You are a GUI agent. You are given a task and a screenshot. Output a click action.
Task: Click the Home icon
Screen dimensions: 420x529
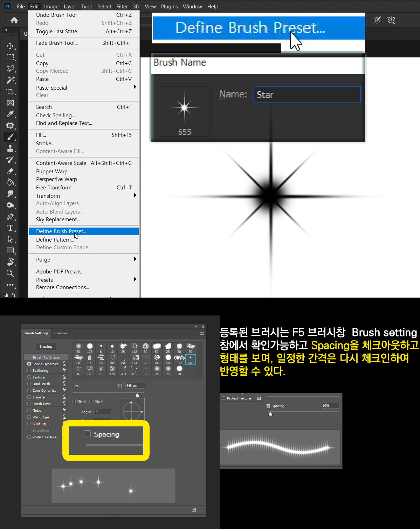(14, 20)
